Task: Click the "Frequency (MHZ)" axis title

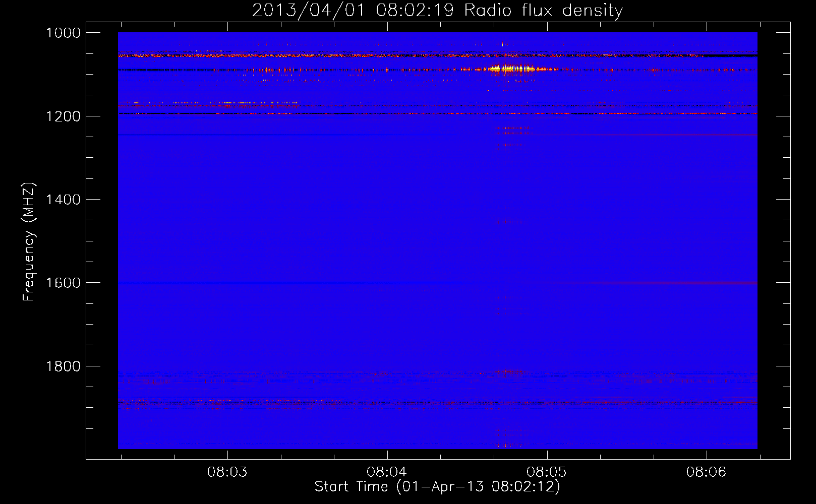Action: [29, 242]
